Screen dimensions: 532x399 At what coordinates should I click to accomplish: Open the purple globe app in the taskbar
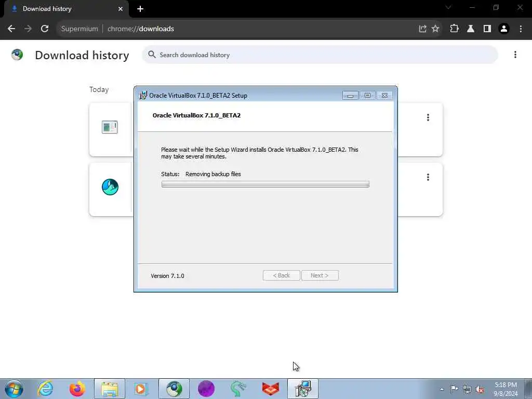tap(206, 389)
